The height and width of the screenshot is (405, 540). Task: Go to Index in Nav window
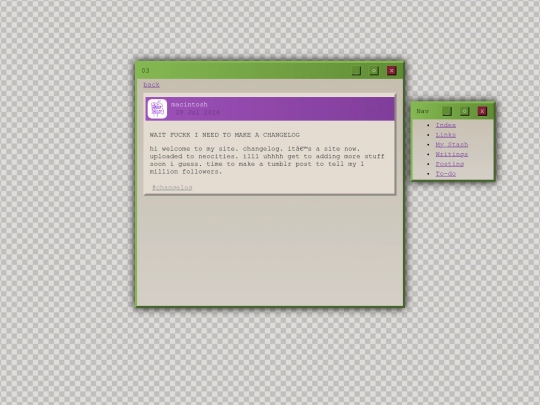click(x=446, y=125)
